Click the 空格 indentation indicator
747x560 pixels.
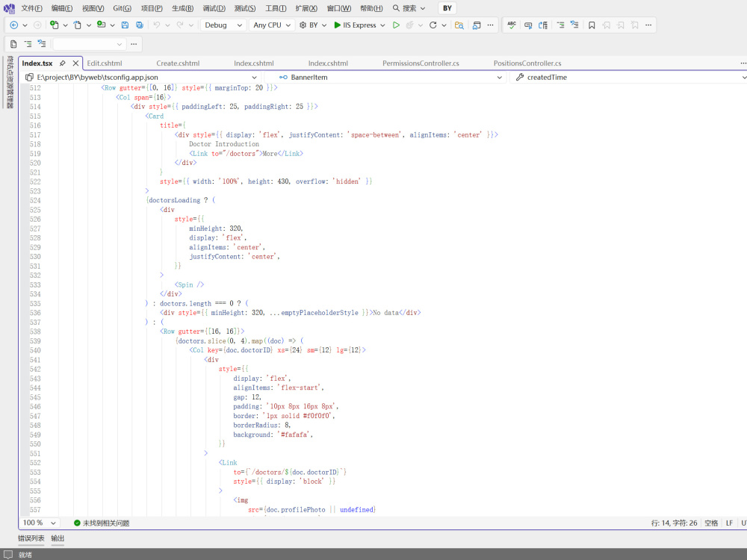coord(711,523)
